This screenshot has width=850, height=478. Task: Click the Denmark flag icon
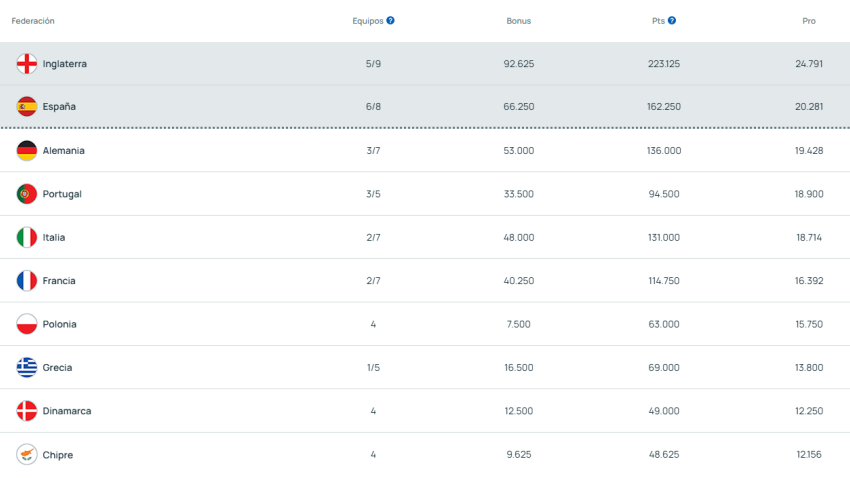point(27,411)
